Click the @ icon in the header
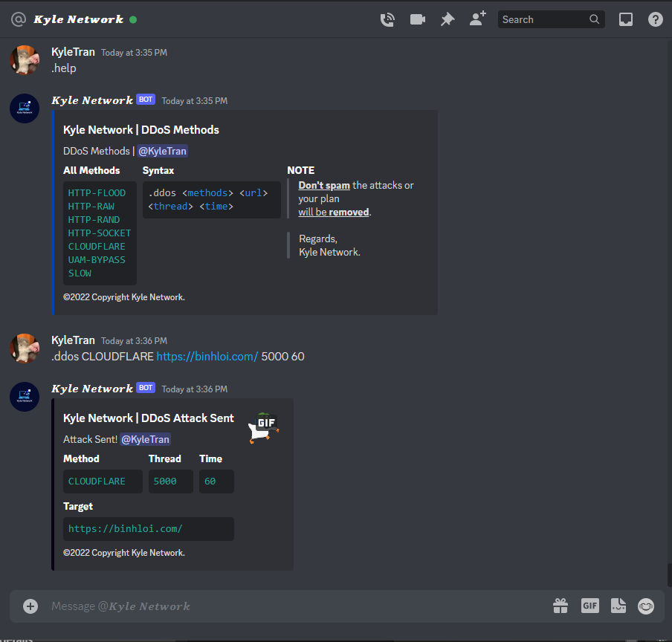Image resolution: width=672 pixels, height=642 pixels. click(19, 19)
